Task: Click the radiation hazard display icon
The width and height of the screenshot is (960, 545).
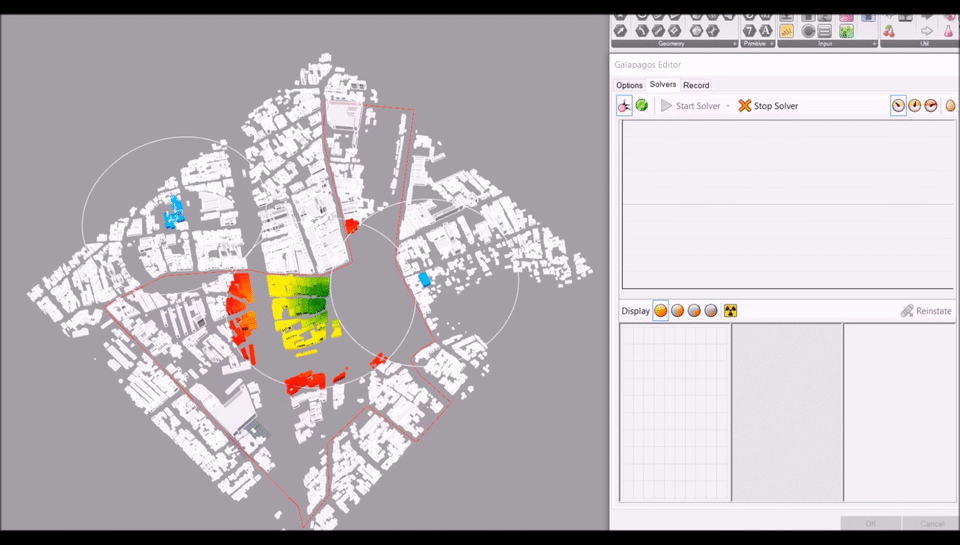Action: click(730, 311)
